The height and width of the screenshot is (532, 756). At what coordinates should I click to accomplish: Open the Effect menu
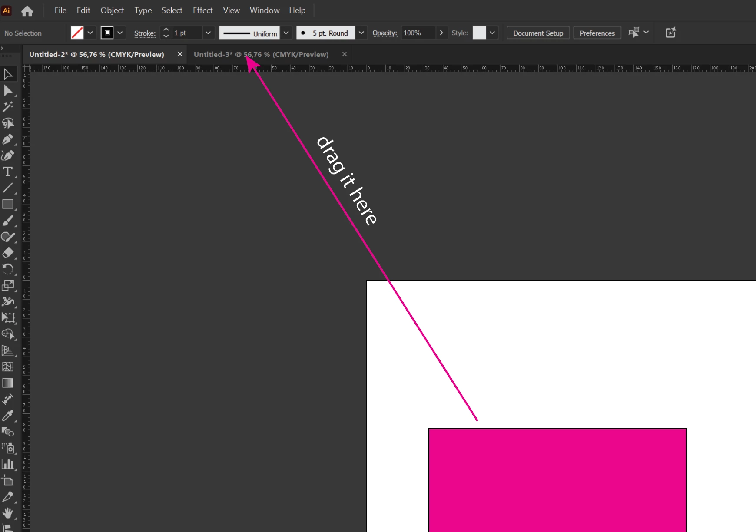pos(203,10)
